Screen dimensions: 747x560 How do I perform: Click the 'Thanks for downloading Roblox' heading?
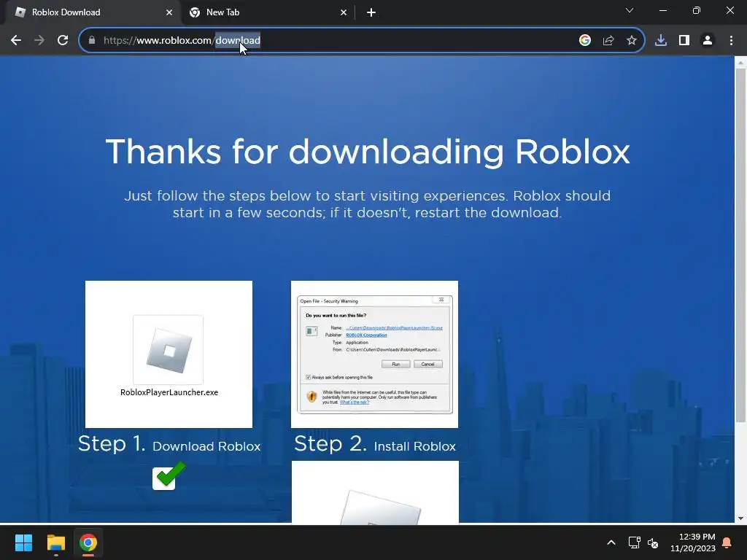coord(368,152)
